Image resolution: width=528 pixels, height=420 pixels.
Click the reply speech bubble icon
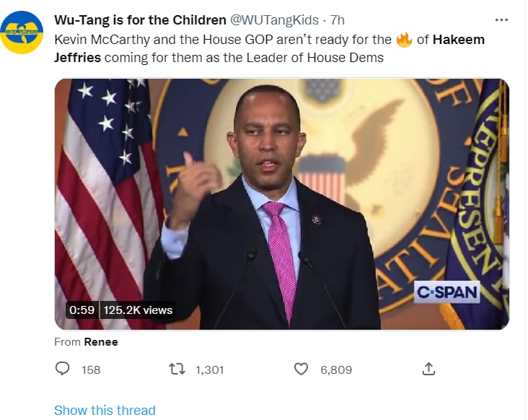tap(62, 369)
